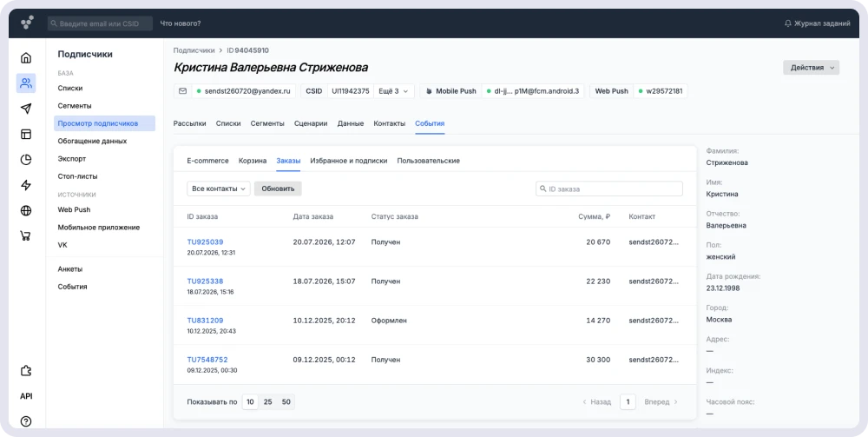Open order TU925039
The height and width of the screenshot is (437, 868).
(x=205, y=242)
